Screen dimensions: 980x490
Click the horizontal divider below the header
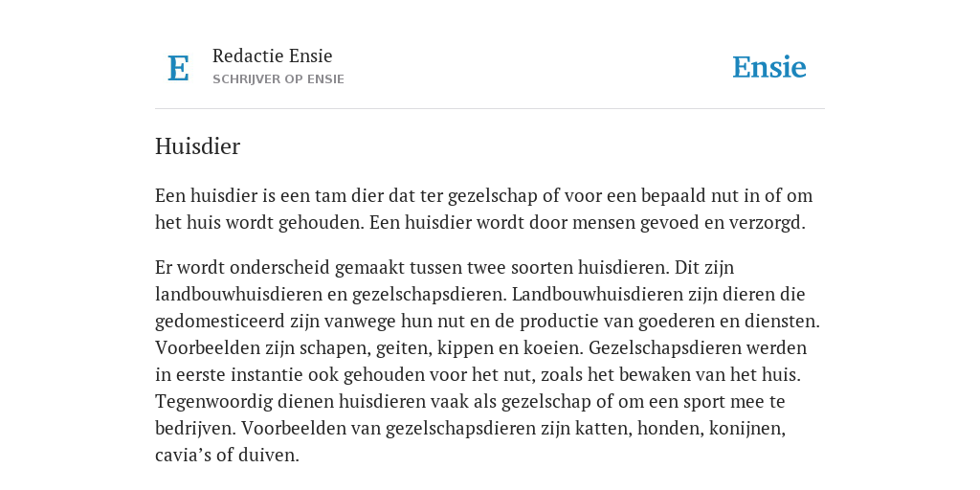[490, 109]
